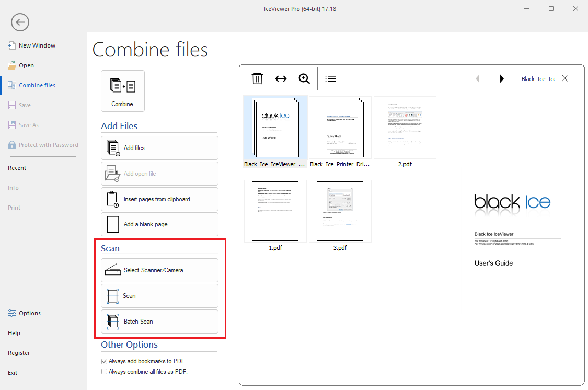Click the clipboard icon for insert pages
The width and height of the screenshot is (588, 390).
click(112, 199)
